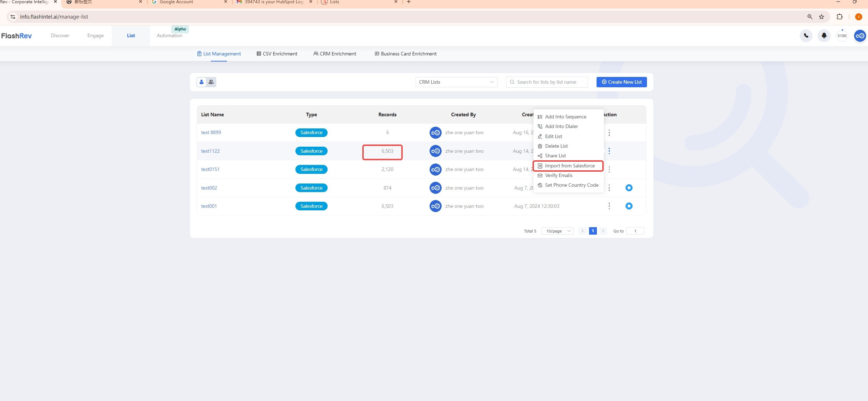Image resolution: width=868 pixels, height=401 pixels.
Task: Open the Automation nav item
Action: pyautogui.click(x=170, y=35)
